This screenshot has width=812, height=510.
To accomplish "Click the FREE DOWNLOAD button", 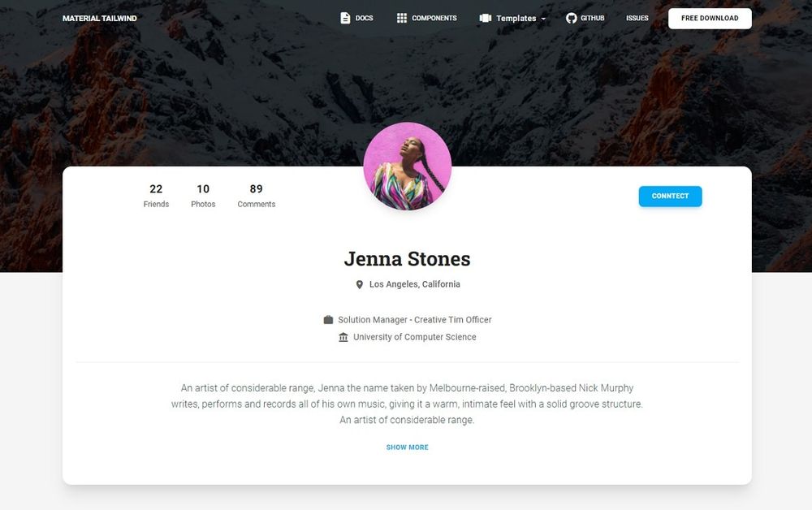I will pos(710,18).
